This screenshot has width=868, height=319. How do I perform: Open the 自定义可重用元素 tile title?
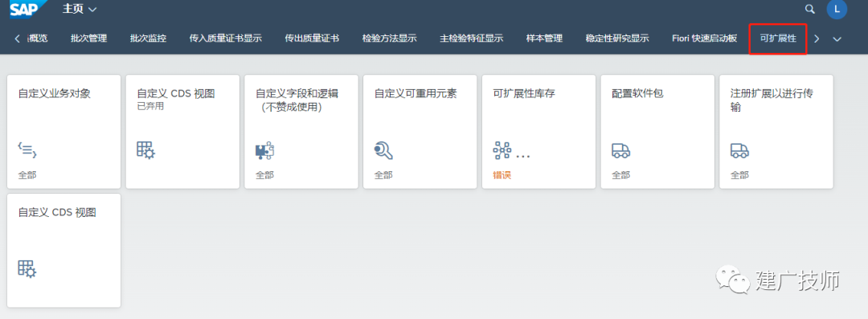[x=416, y=93]
